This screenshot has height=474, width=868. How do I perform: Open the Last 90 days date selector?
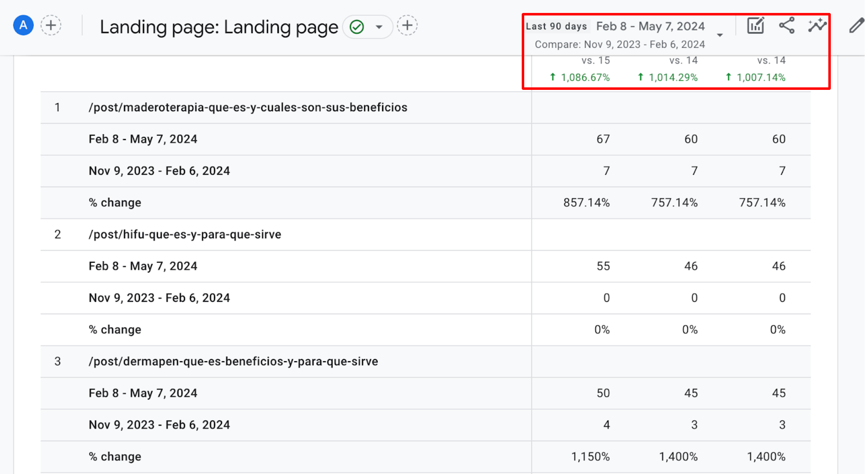pos(557,25)
